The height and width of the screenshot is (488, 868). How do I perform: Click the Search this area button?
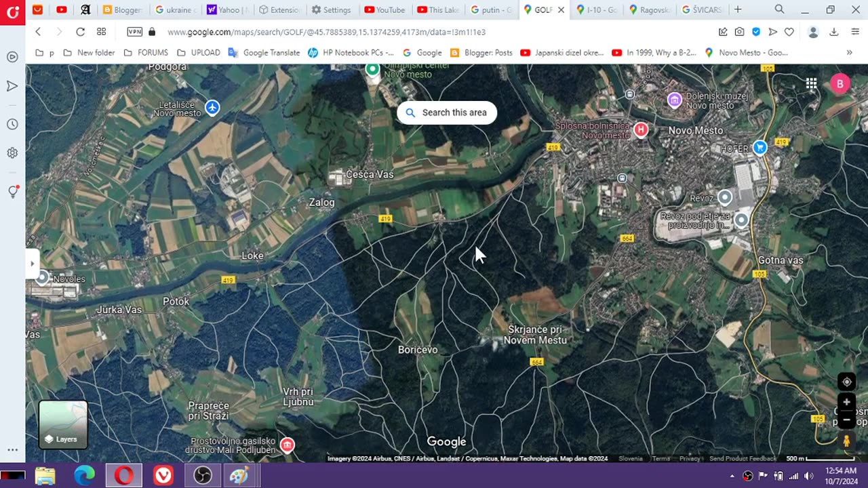pyautogui.click(x=447, y=113)
